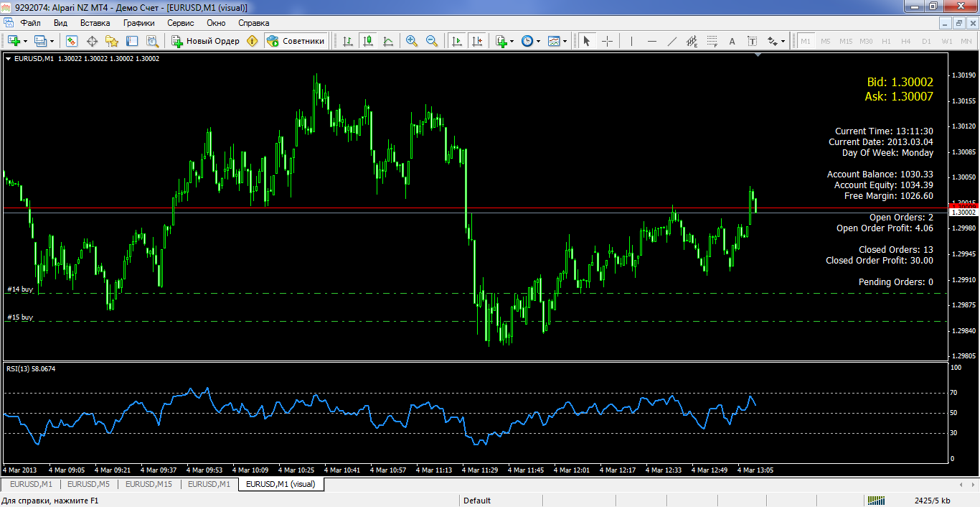Expand the indicators list dropdown arrow
This screenshot has width=980, height=507.
click(x=512, y=41)
